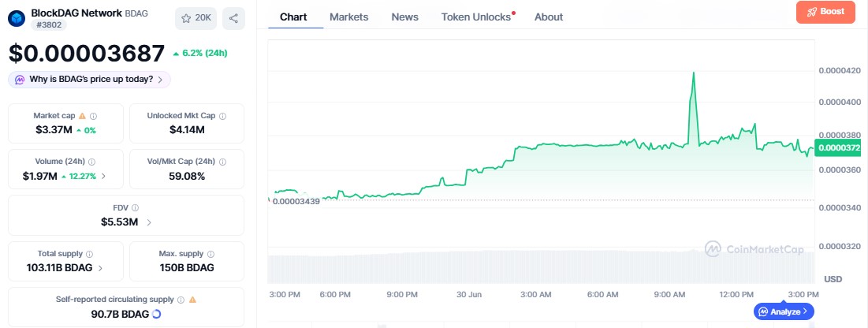Screen dimensions: 868x328
Task: Select the Chart tab
Action: [293, 17]
